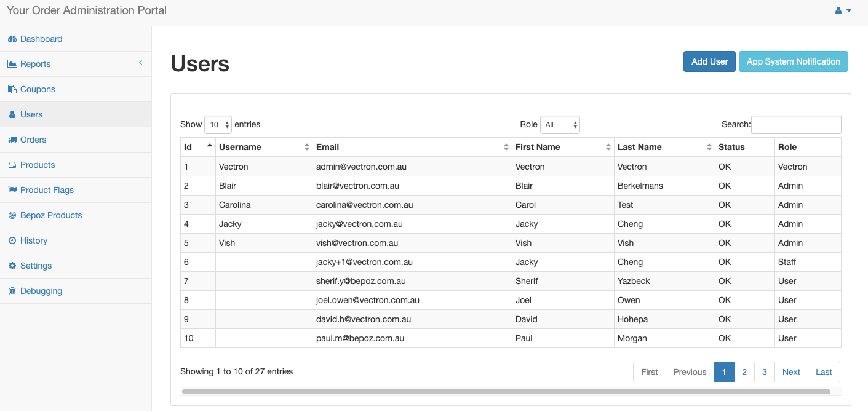Screen dimensions: 868x412
Task: Click the Debugging bug icon
Action: (x=12, y=291)
